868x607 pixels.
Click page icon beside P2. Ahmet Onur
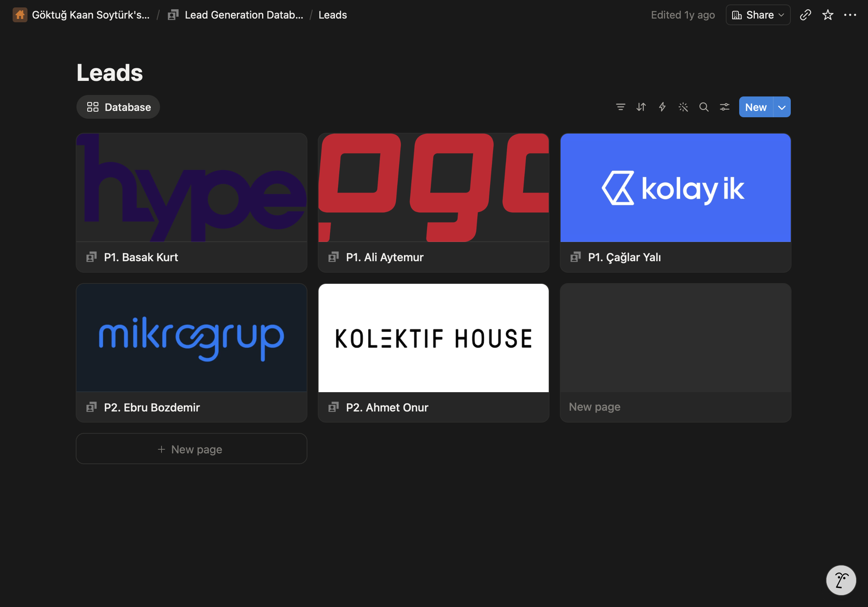[333, 407]
